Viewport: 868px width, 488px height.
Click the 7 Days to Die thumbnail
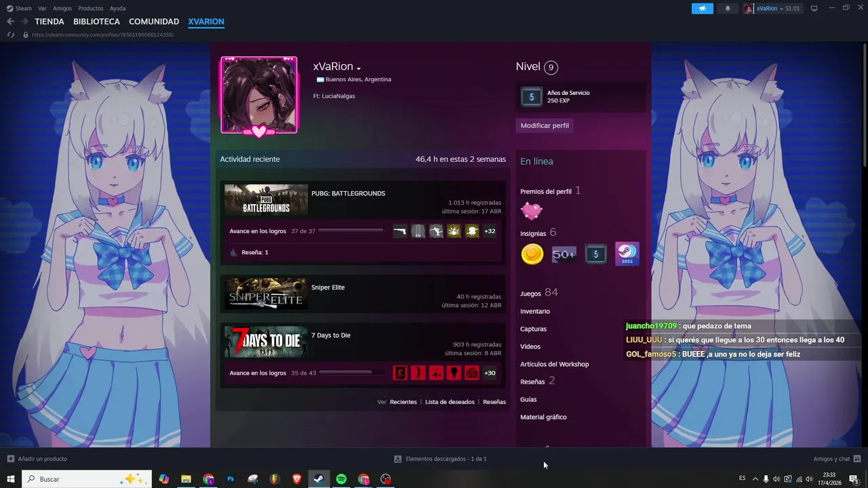pyautogui.click(x=266, y=342)
